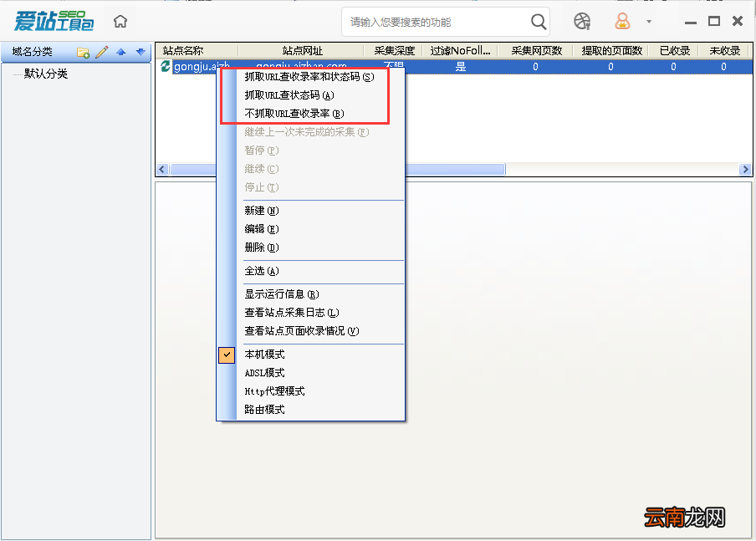Close the application window
This screenshot has width=756, height=541.
(x=738, y=21)
